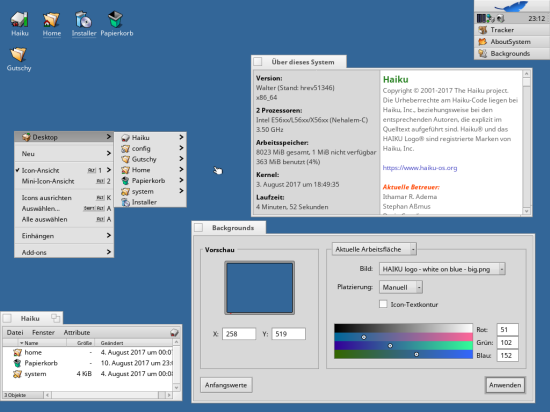Expand the config entry arrow in submenu
This screenshot has width=550, height=412.
click(181, 148)
